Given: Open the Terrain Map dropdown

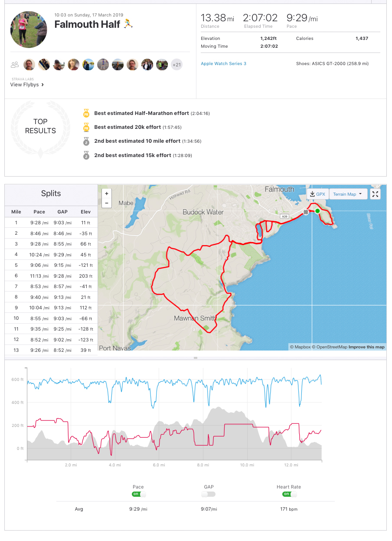Looking at the screenshot, I should 348,194.
